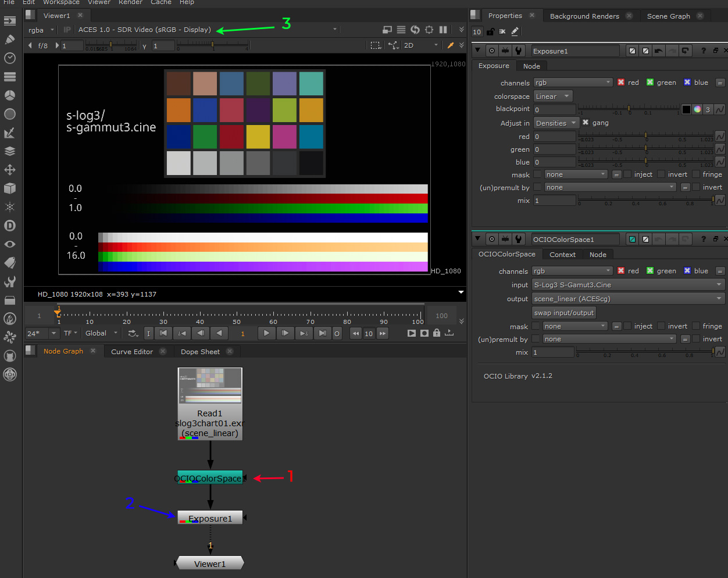
Task: Open the Furnace nodes toolbar menu
Action: click(x=10, y=319)
